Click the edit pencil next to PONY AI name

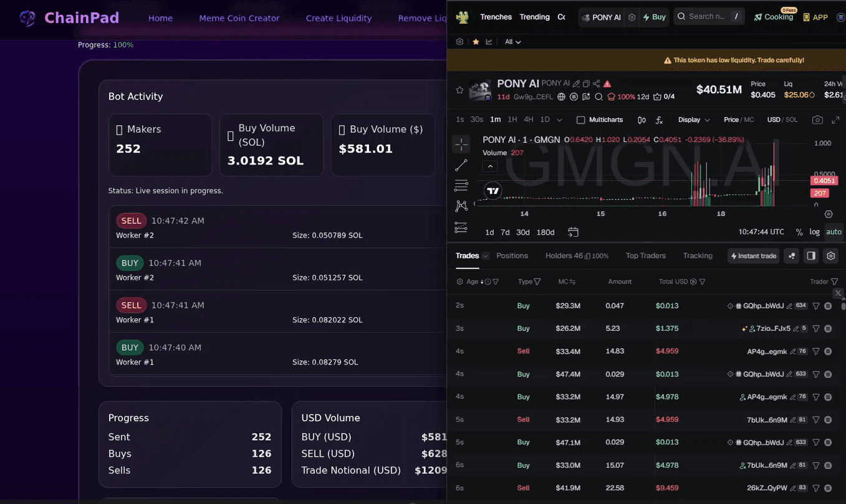[577, 83]
